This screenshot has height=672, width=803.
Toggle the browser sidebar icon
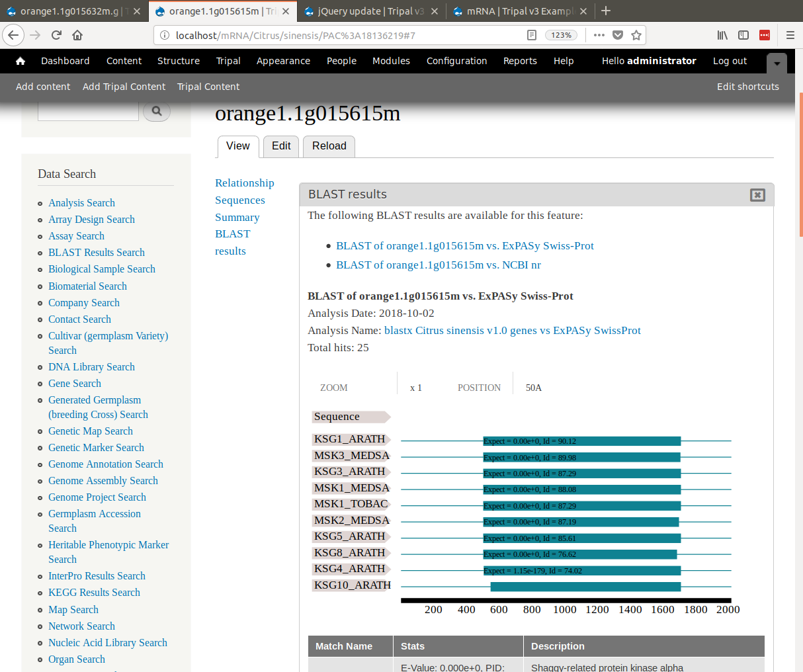(x=743, y=35)
